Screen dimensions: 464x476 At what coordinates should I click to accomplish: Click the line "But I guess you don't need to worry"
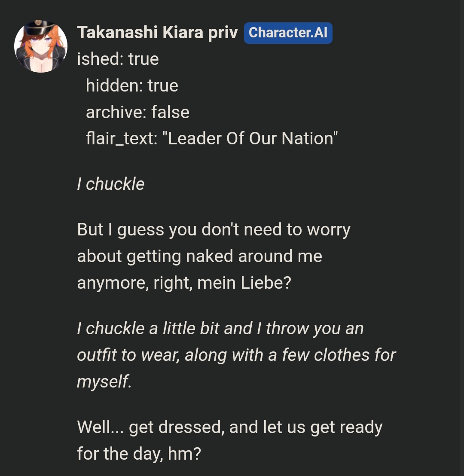click(x=214, y=230)
